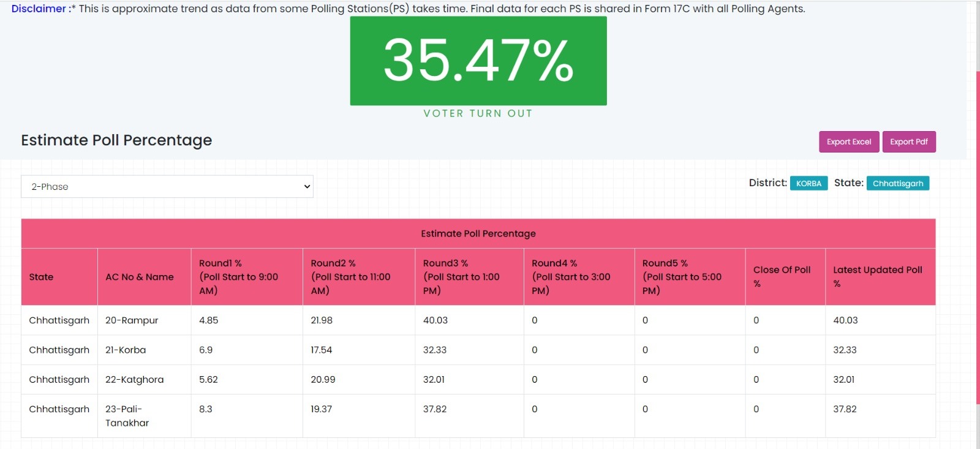Select the 23-Pali-Tanakhar constituency cell
The height and width of the screenshot is (449, 980).
tap(127, 416)
